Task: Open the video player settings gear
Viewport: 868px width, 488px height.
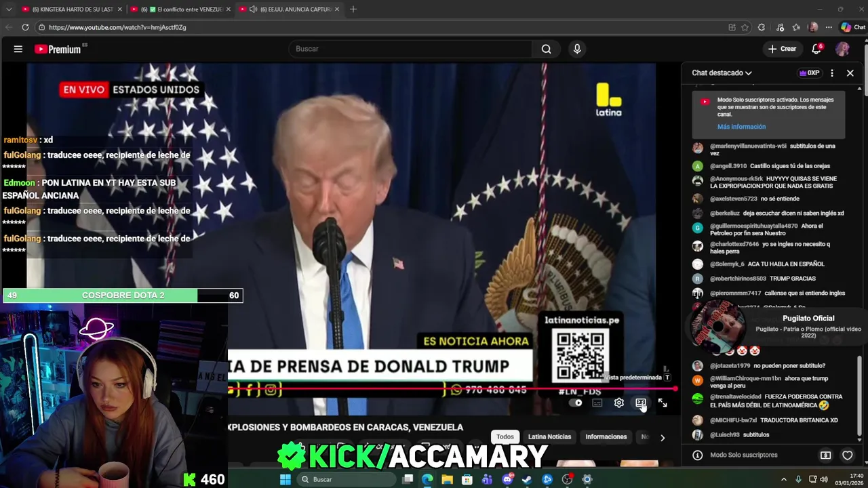Action: 619,403
